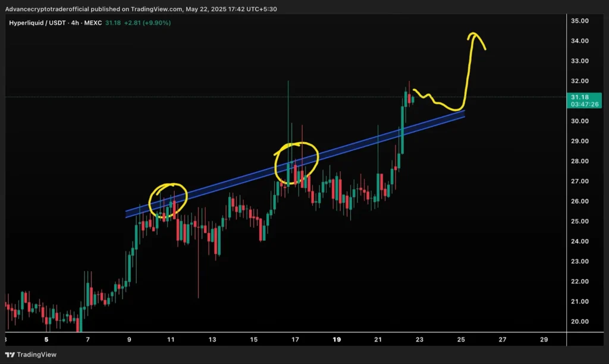Click the 34.00 price axis label

(x=579, y=41)
